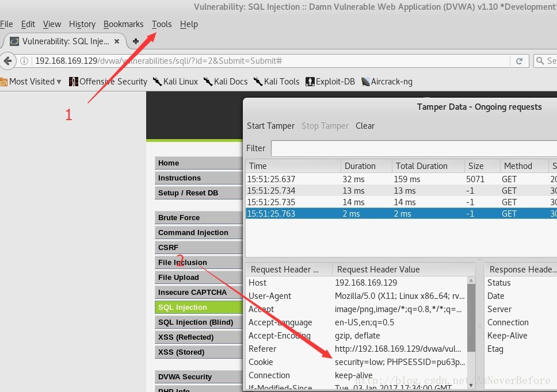Image resolution: width=557 pixels, height=392 pixels.
Task: Open SQL Injection (Blind) page
Action: (199, 322)
